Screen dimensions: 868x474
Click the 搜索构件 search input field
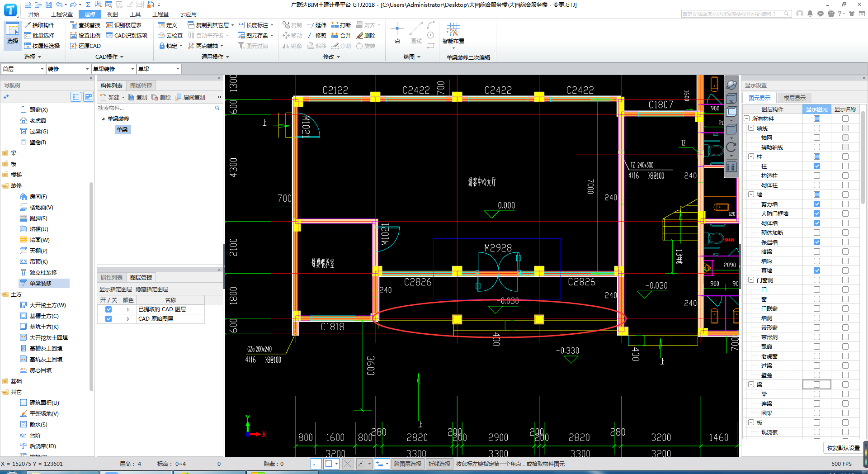tap(155, 108)
